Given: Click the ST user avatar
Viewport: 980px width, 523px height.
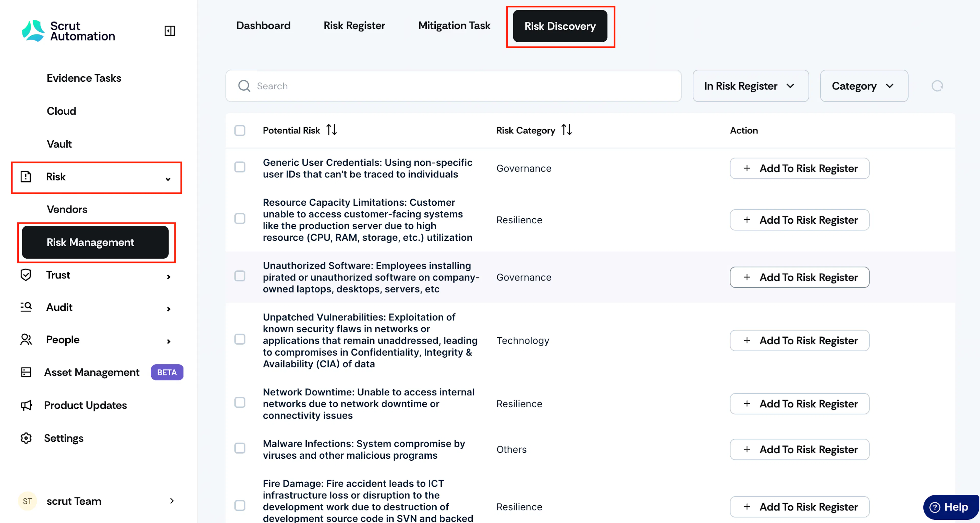Looking at the screenshot, I should tap(27, 501).
